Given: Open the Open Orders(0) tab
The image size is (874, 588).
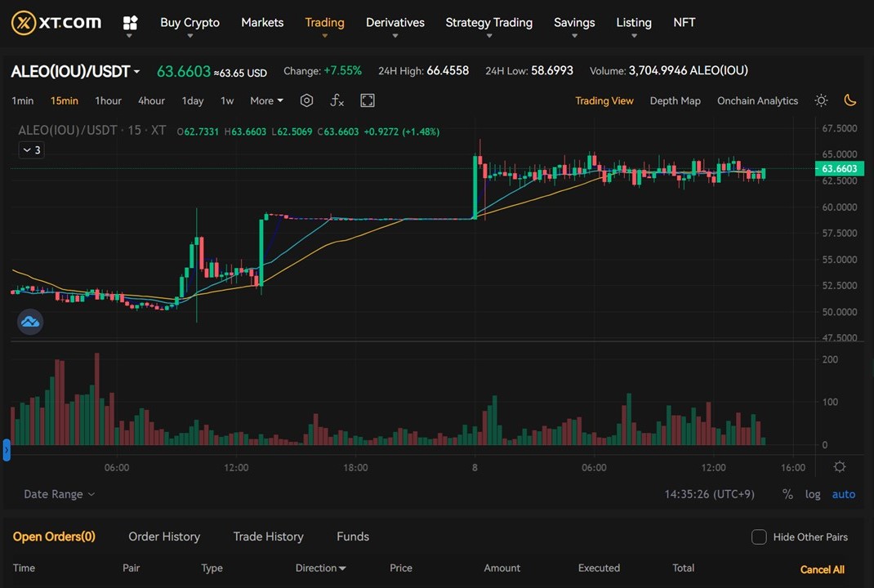Looking at the screenshot, I should (54, 537).
